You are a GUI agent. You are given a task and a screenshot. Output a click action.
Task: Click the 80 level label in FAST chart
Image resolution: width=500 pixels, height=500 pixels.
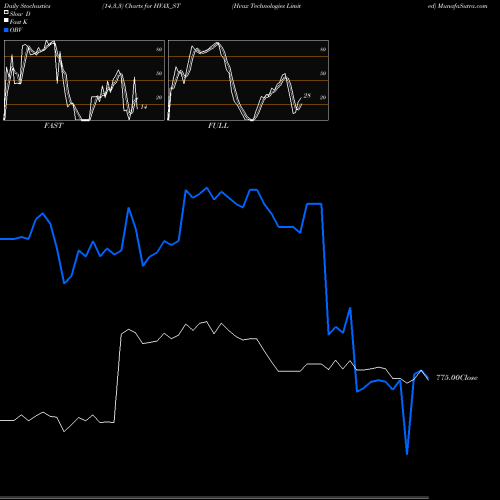coord(159,49)
